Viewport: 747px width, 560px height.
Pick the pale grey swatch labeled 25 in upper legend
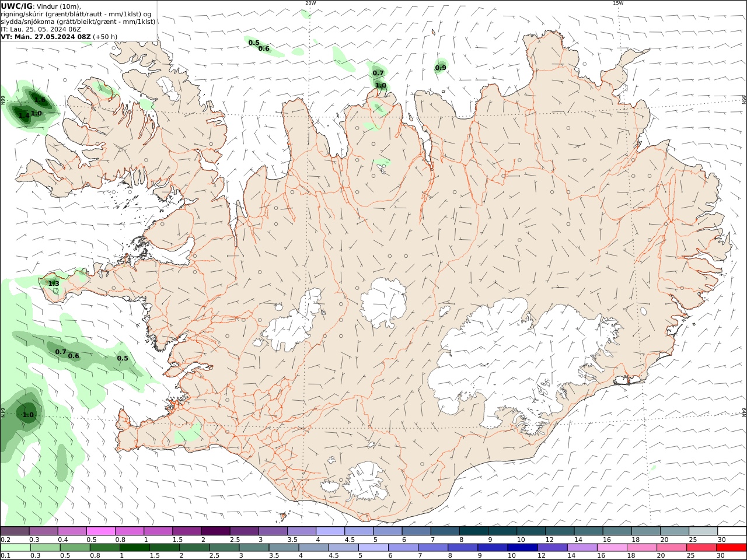pos(703,531)
